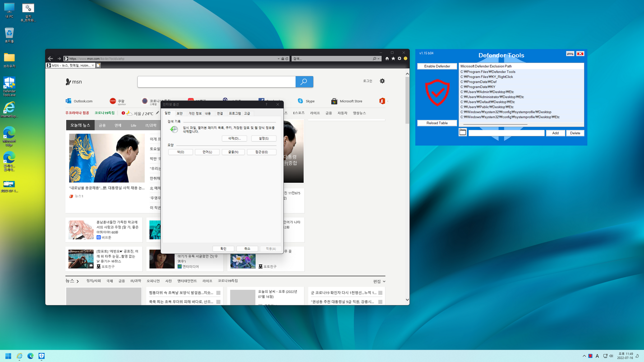This screenshot has width=644, height=362.
Task: Click the Home icon in Internet Explorer
Action: pos(387,59)
